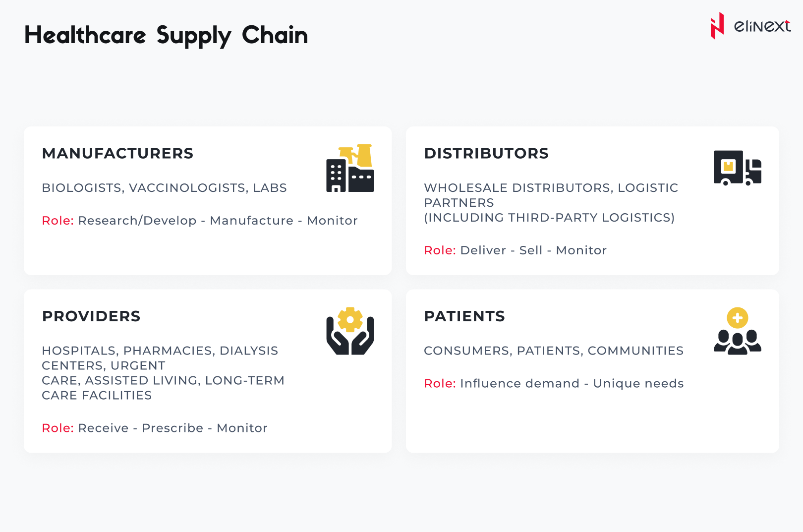The height and width of the screenshot is (532, 803).
Task: Click the Providers hands holding gear icon
Action: pyautogui.click(x=350, y=331)
